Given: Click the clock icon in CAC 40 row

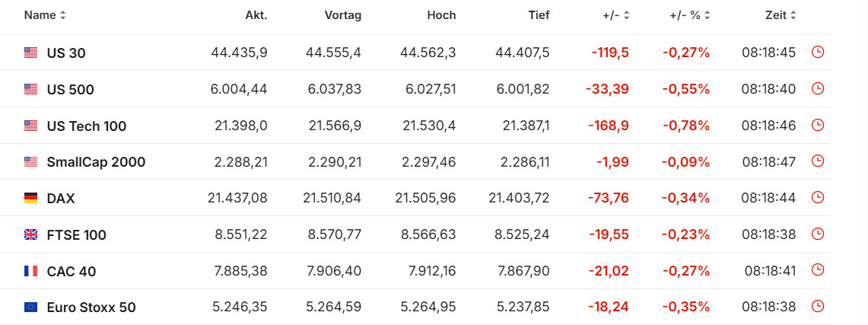Looking at the screenshot, I should 819,270.
